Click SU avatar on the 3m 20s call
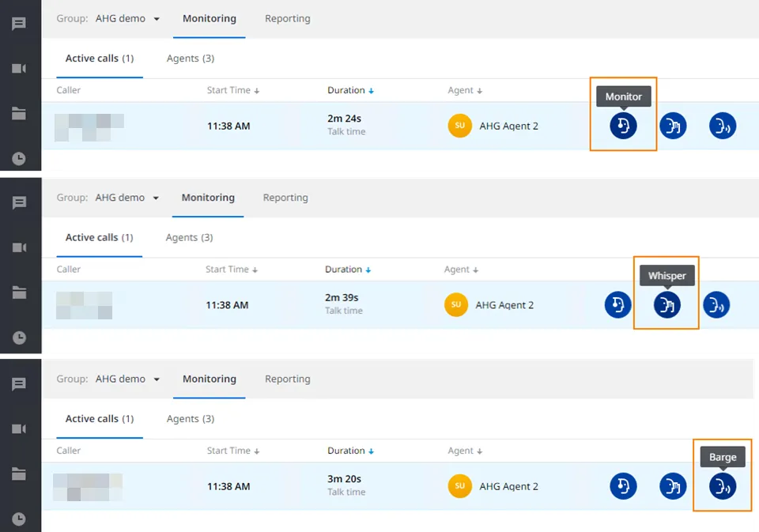Screen dimensions: 759x532 click(460, 486)
